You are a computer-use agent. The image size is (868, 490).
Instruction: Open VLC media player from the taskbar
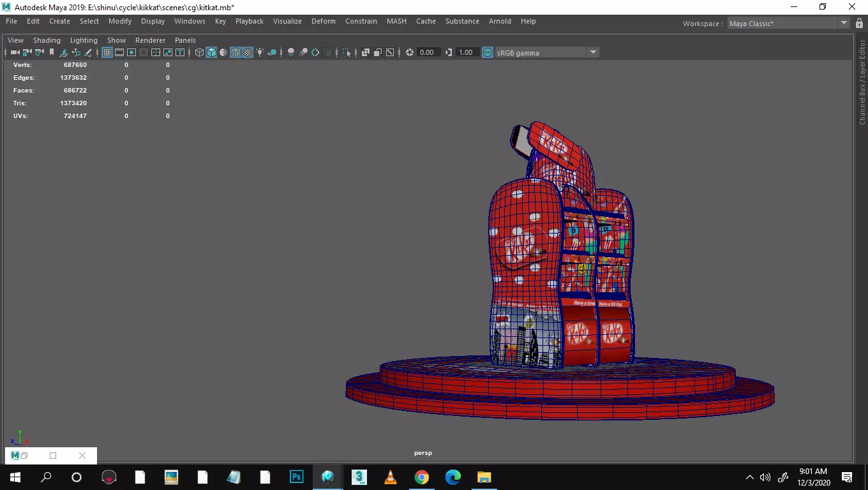[x=391, y=477]
